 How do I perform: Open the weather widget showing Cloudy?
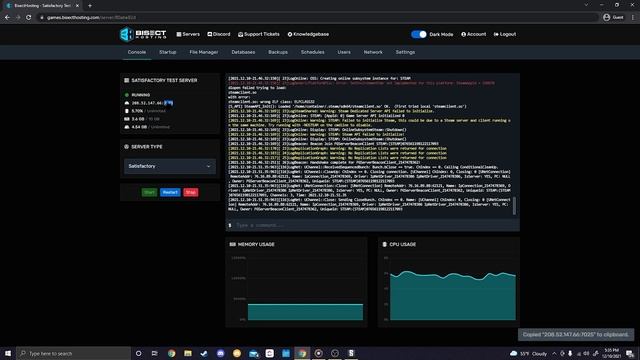[x=529, y=353]
